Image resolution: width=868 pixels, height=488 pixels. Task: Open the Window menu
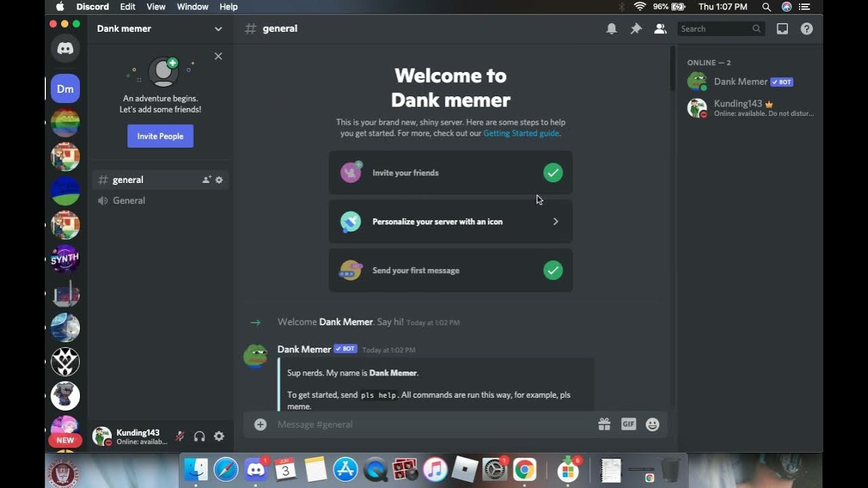pyautogui.click(x=193, y=7)
